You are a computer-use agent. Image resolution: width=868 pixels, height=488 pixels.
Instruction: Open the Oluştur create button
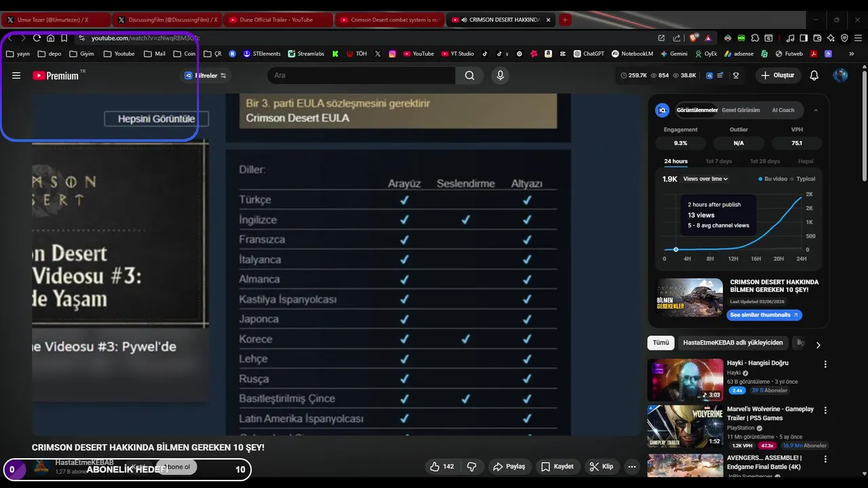(777, 75)
